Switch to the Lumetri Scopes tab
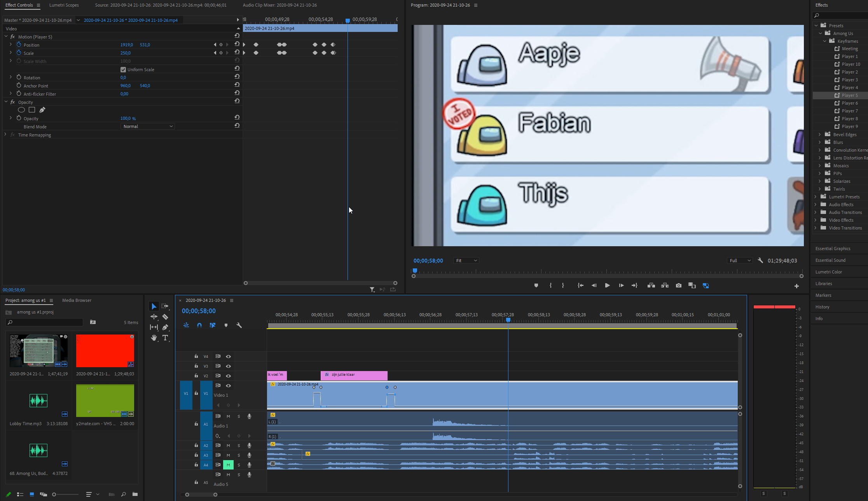 (x=64, y=5)
